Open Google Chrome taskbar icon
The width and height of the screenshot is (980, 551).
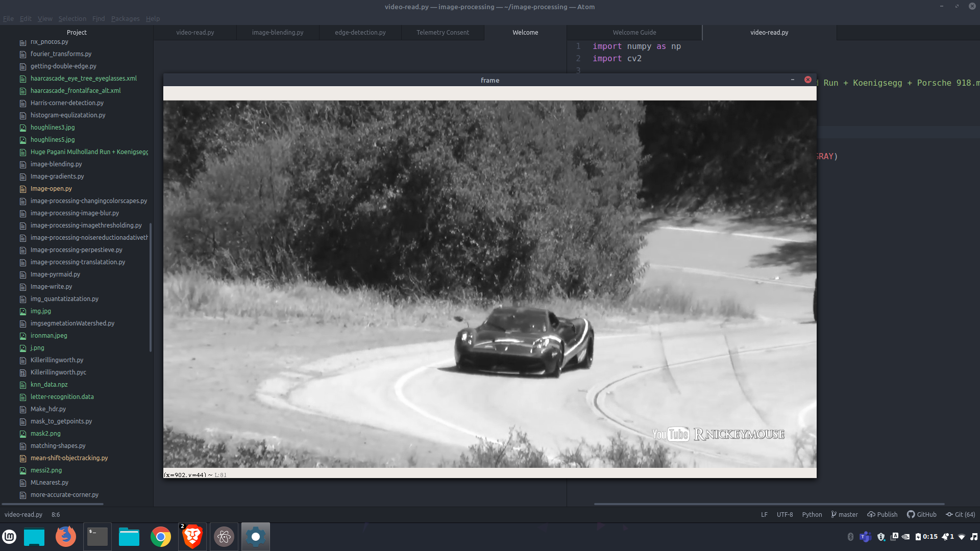tap(160, 537)
